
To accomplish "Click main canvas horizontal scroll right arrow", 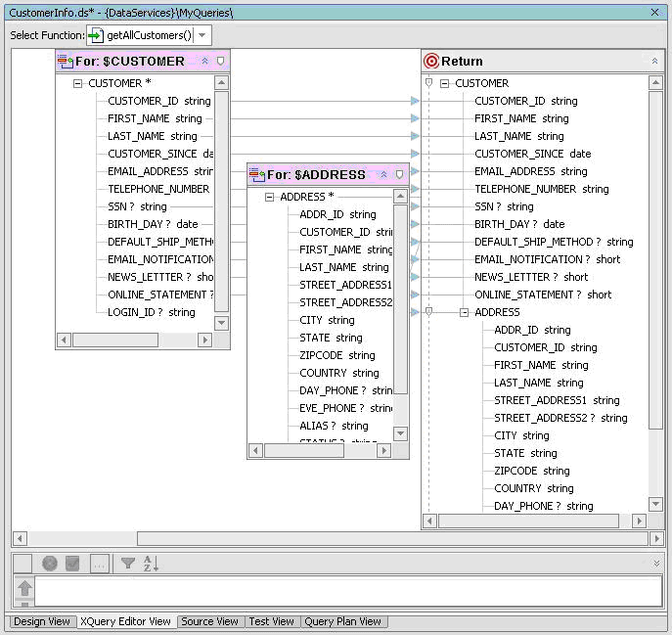I will (x=656, y=538).
